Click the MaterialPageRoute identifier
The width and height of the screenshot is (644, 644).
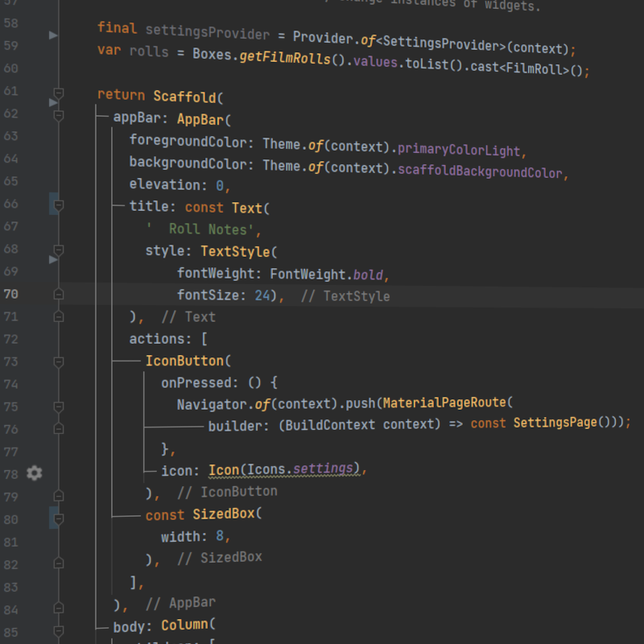445,402
